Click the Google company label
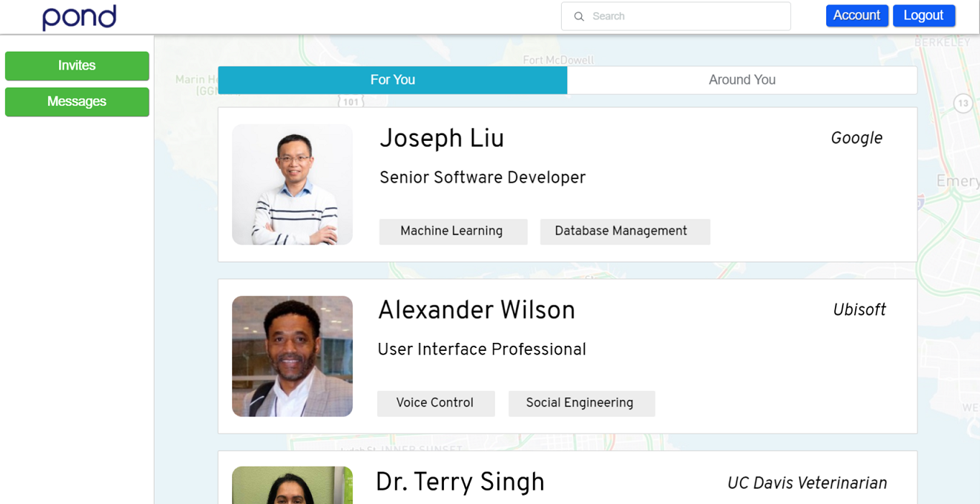This screenshot has width=980, height=504. pos(856,138)
